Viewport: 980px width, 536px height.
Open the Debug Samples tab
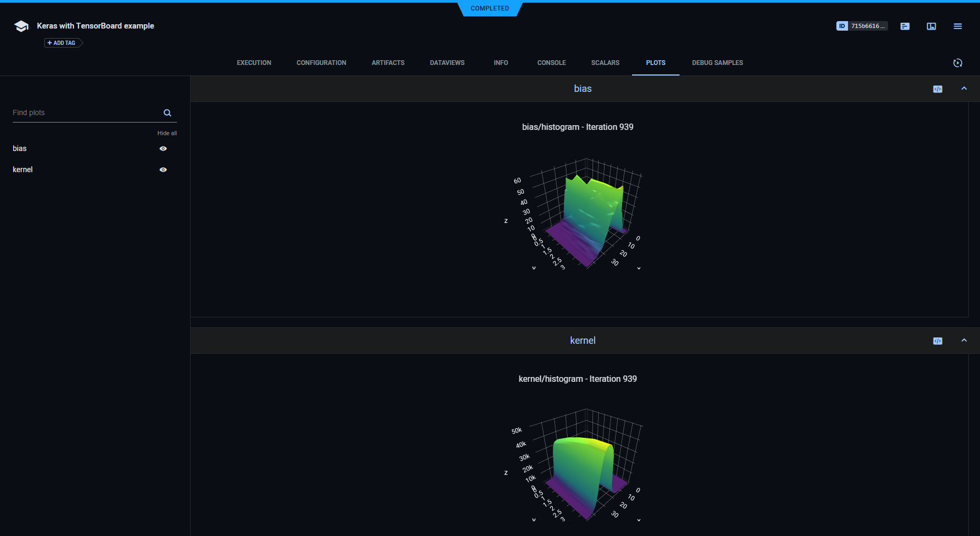[717, 63]
